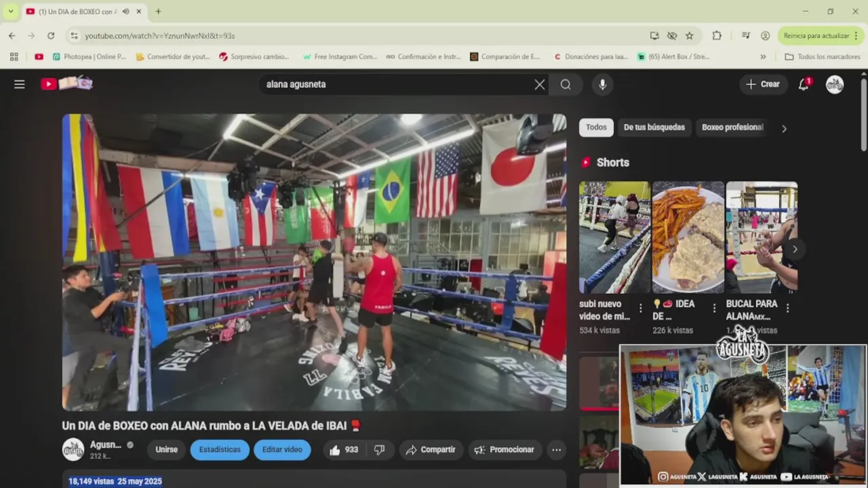Open more actions three-dot menu
Viewport: 868px width, 488px height.
(x=557, y=449)
